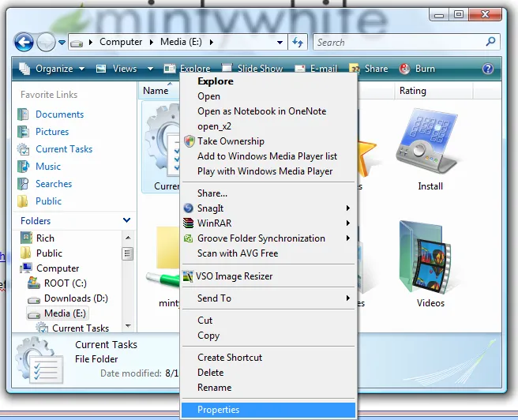
Task: Click the blue Back navigation arrow
Action: (24, 43)
